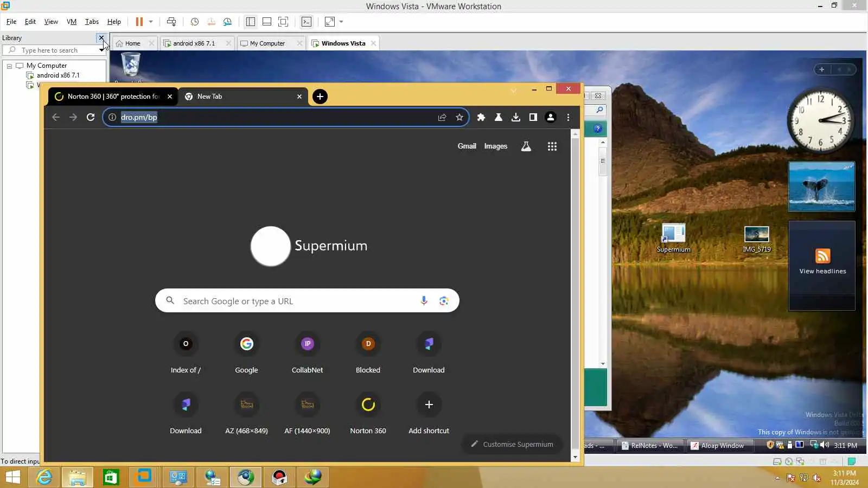Start a voice search with the microphone
This screenshot has height=488, width=868.
pyautogui.click(x=424, y=301)
